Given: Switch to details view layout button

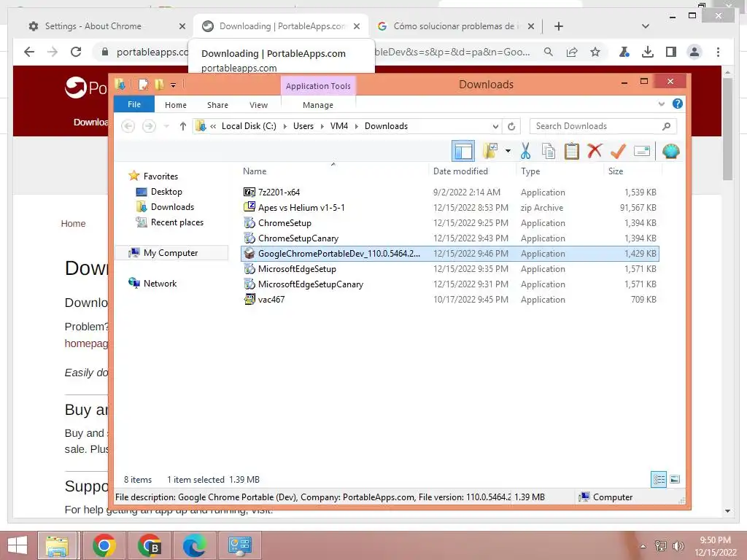Looking at the screenshot, I should pos(659,480).
